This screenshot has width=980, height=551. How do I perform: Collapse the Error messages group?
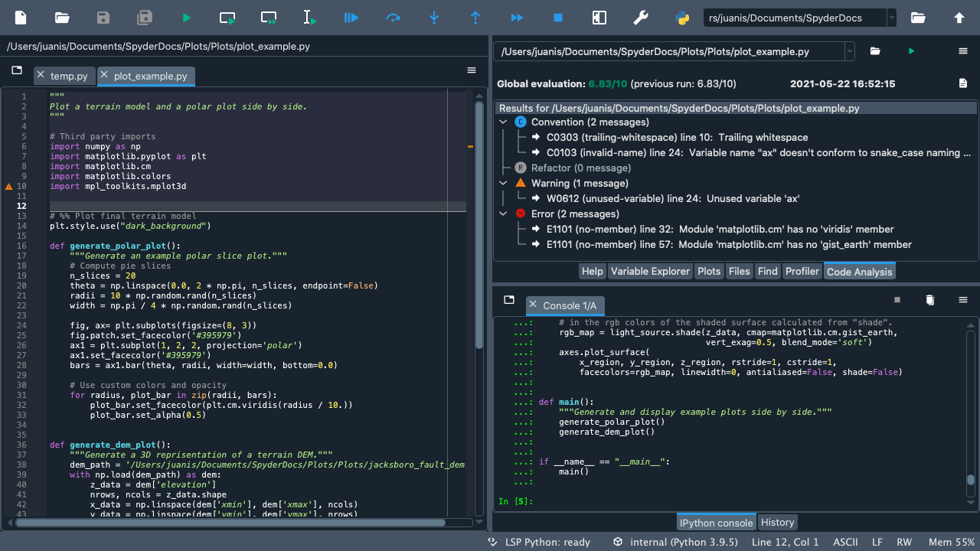tap(503, 214)
